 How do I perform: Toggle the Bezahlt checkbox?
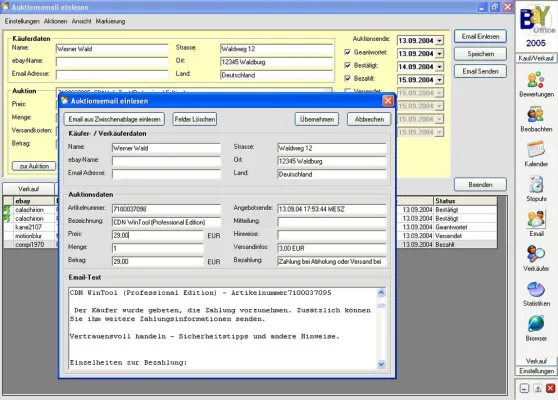tap(348, 78)
